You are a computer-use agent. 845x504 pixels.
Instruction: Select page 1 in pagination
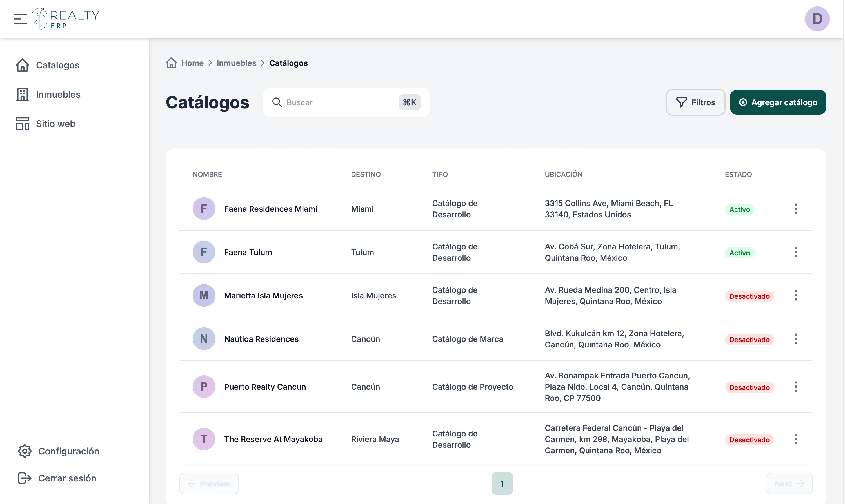point(502,483)
